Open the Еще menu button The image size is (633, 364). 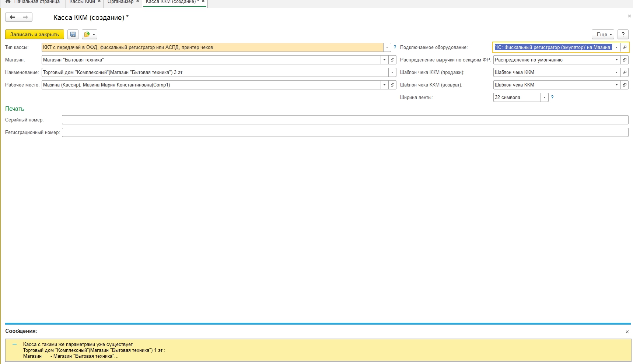point(603,34)
